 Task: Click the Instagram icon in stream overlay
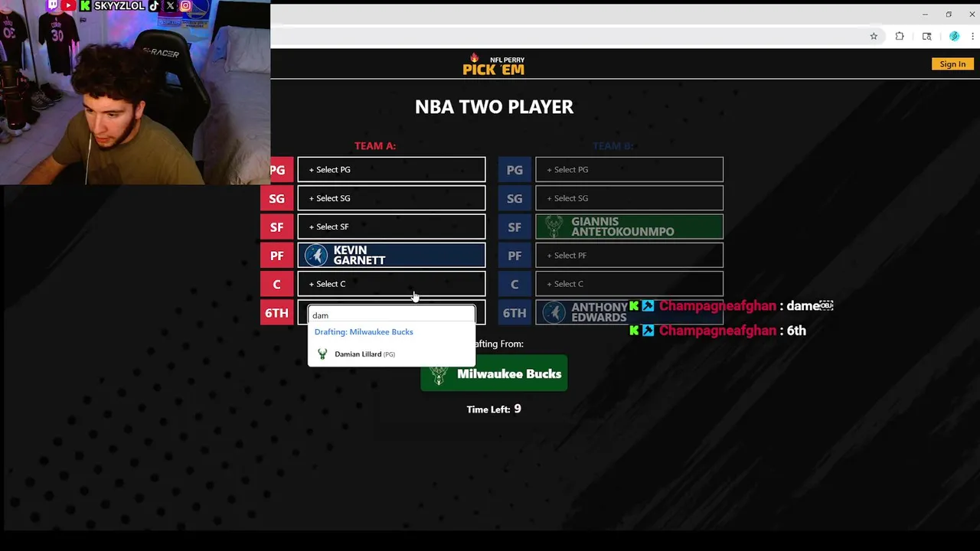(x=185, y=5)
